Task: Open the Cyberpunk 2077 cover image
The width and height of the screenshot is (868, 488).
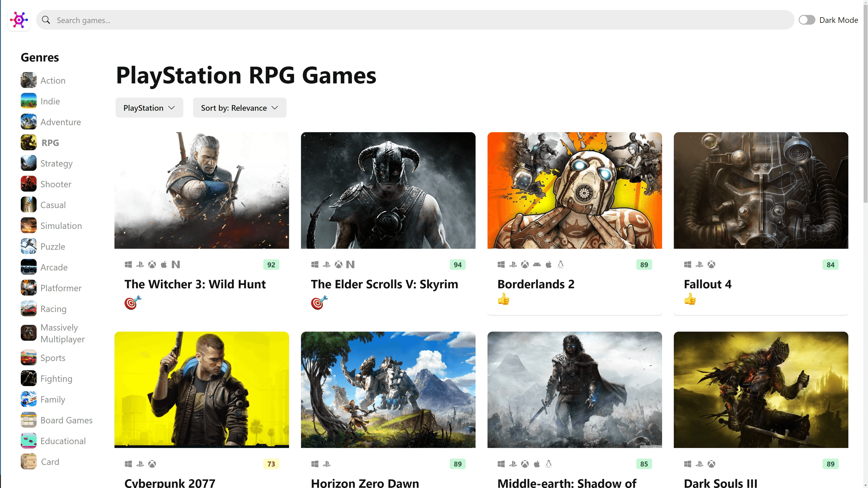Action: pos(201,390)
